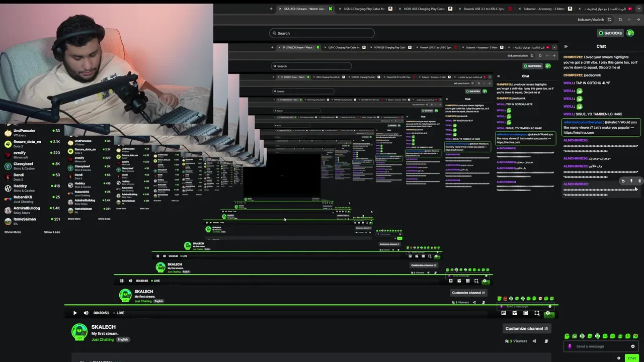Mute the outermost player's volume icon
644x362 pixels.
coord(86,313)
